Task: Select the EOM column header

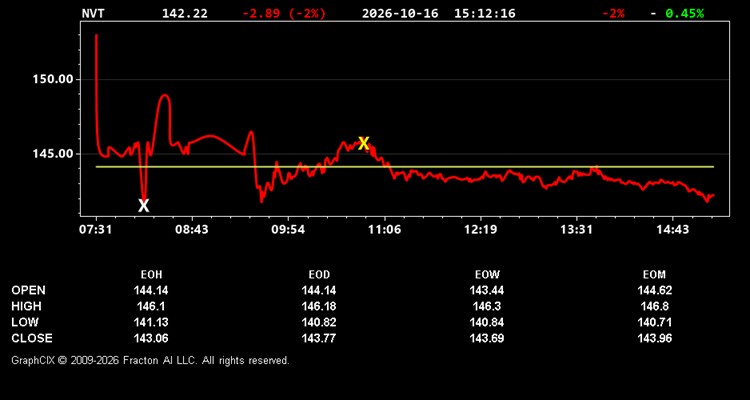Action: [x=654, y=275]
